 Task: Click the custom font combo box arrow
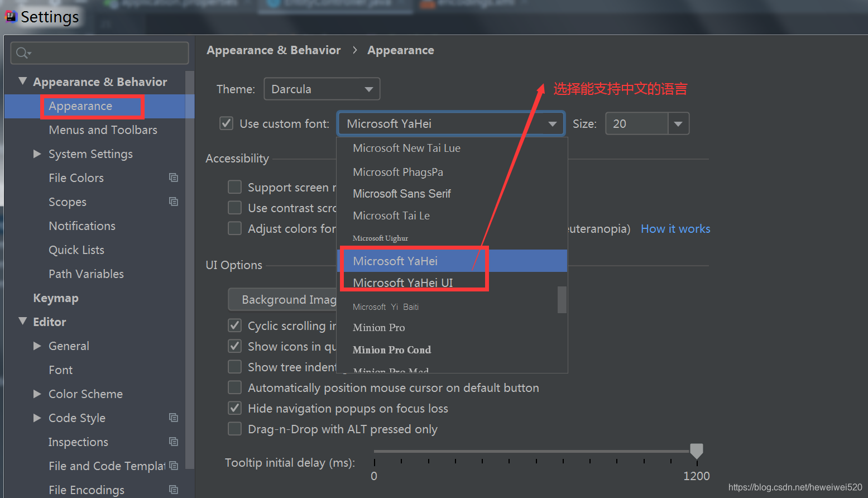click(552, 124)
